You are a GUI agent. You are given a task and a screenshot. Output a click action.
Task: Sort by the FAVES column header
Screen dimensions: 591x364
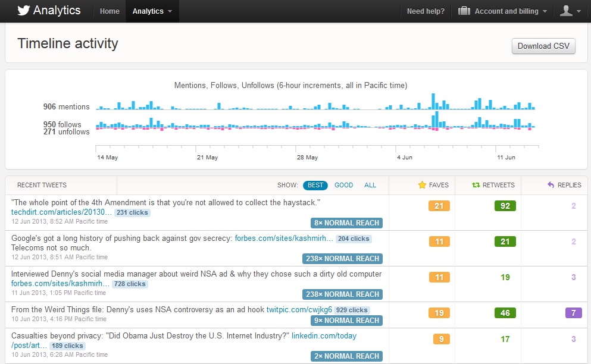pyautogui.click(x=439, y=185)
